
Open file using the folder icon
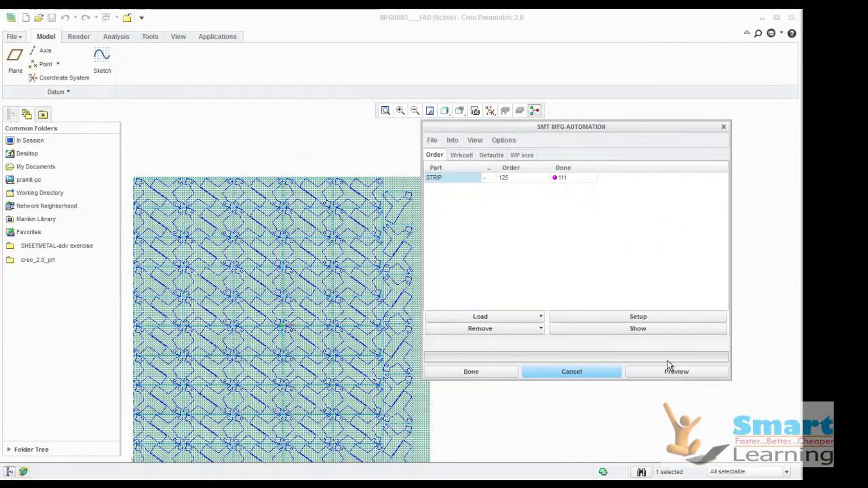pyautogui.click(x=39, y=18)
